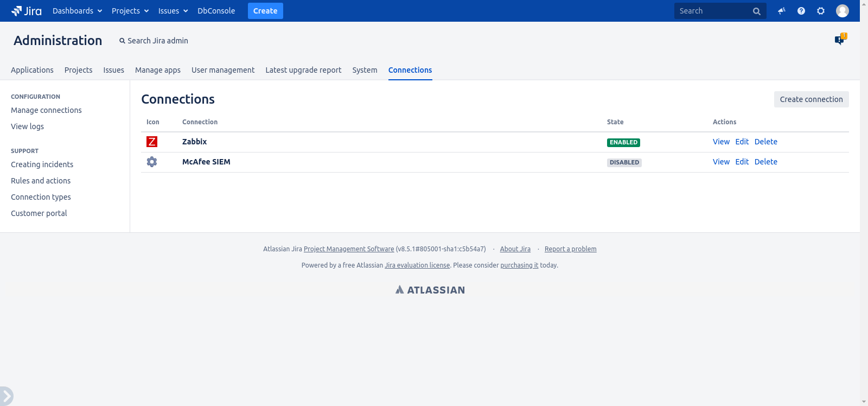Viewport: 868px width, 406px height.
Task: Switch to the Manage apps tab
Action: 158,70
